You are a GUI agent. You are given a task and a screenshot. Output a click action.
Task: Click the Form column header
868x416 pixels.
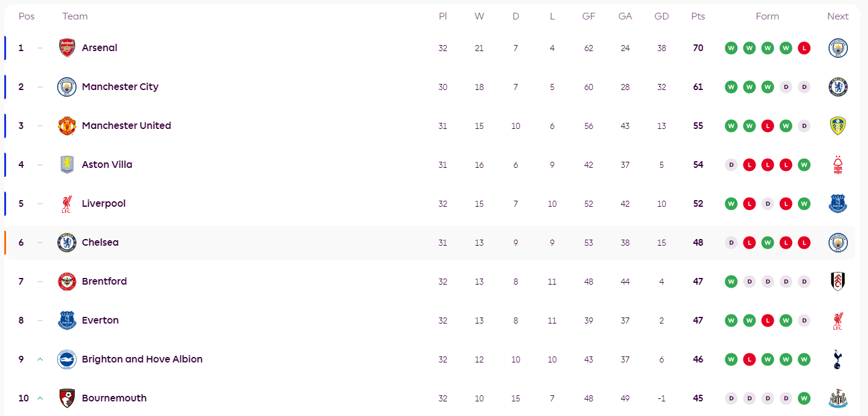(x=767, y=16)
